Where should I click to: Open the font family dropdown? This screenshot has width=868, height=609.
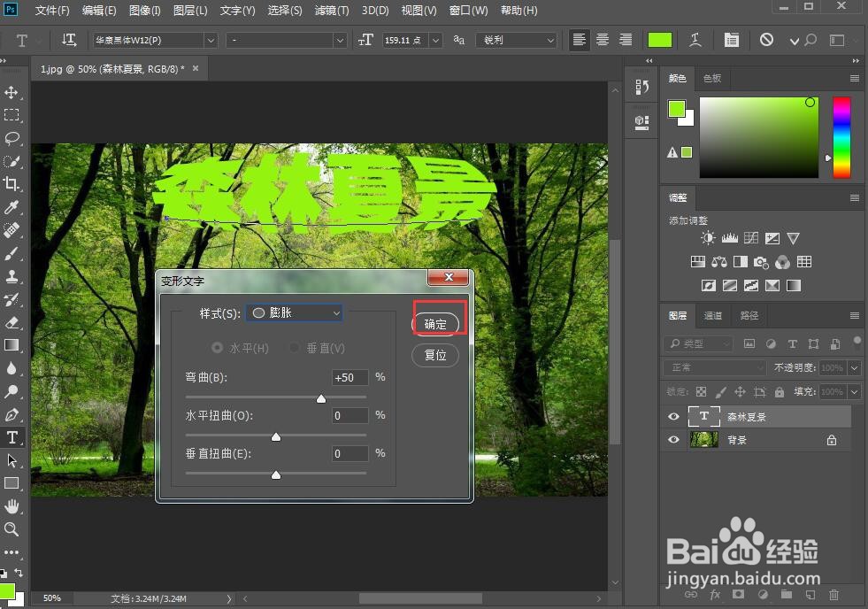211,40
